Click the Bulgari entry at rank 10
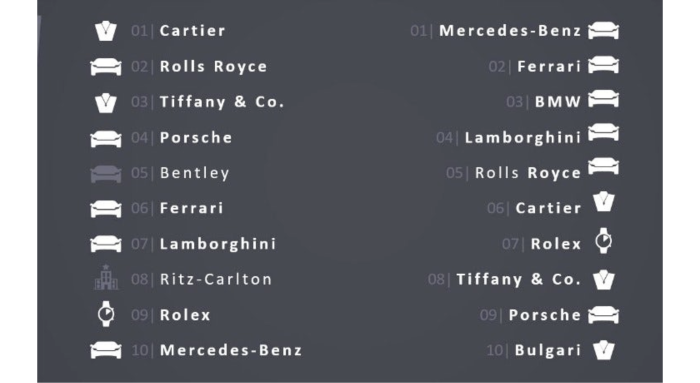 [548, 350]
